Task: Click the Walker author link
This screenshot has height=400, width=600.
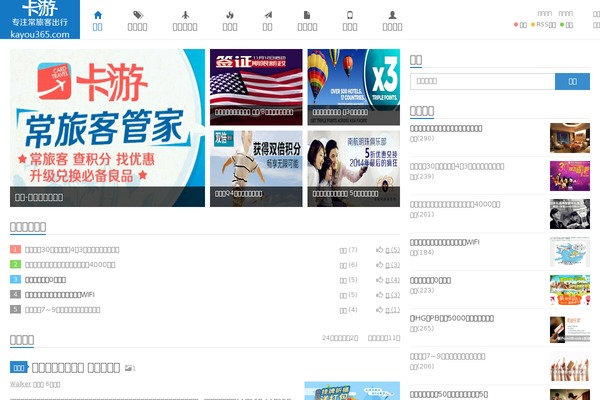Action: 20,384
